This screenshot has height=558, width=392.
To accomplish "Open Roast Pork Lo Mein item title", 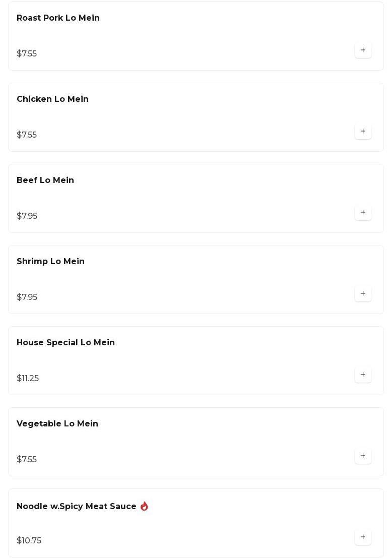I will [x=58, y=18].
